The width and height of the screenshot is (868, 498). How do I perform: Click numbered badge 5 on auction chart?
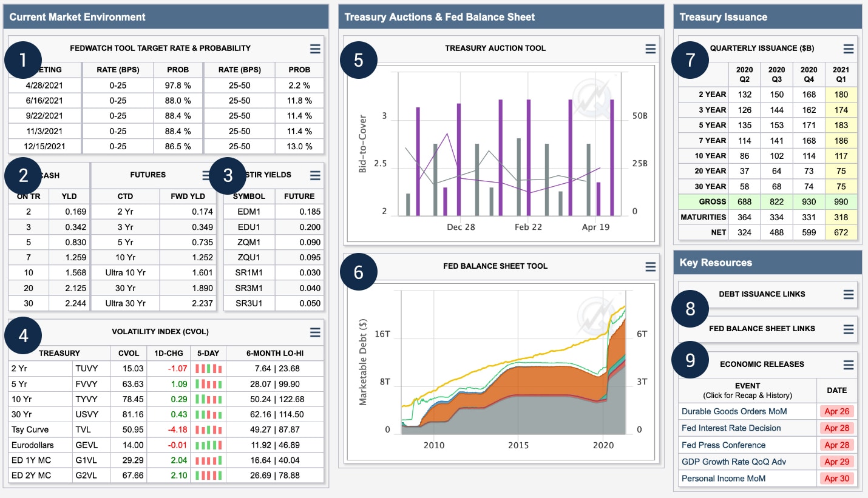point(358,60)
